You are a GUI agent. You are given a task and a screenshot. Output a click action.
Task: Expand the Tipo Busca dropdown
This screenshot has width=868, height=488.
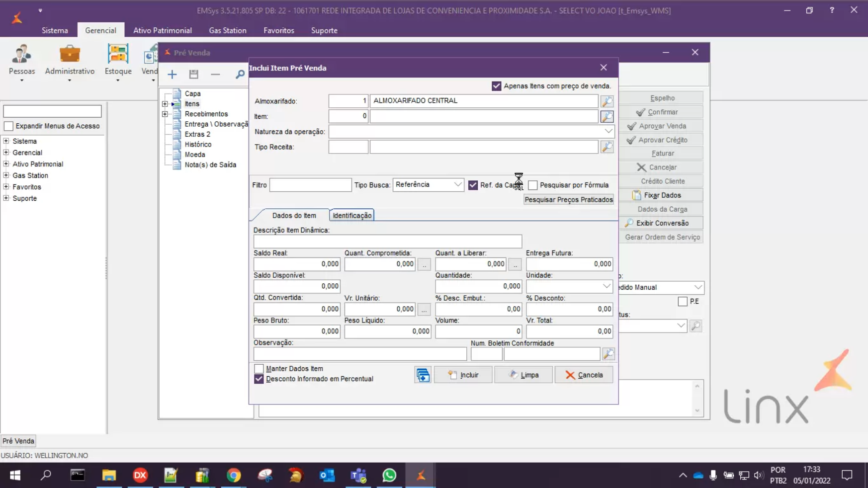pyautogui.click(x=457, y=185)
